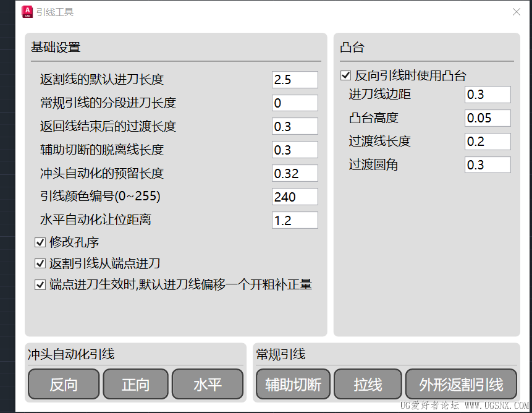This screenshot has height=413, width=532.
Task: Toggle the 返割引线从端点进刀 checkbox
Action: [40, 263]
